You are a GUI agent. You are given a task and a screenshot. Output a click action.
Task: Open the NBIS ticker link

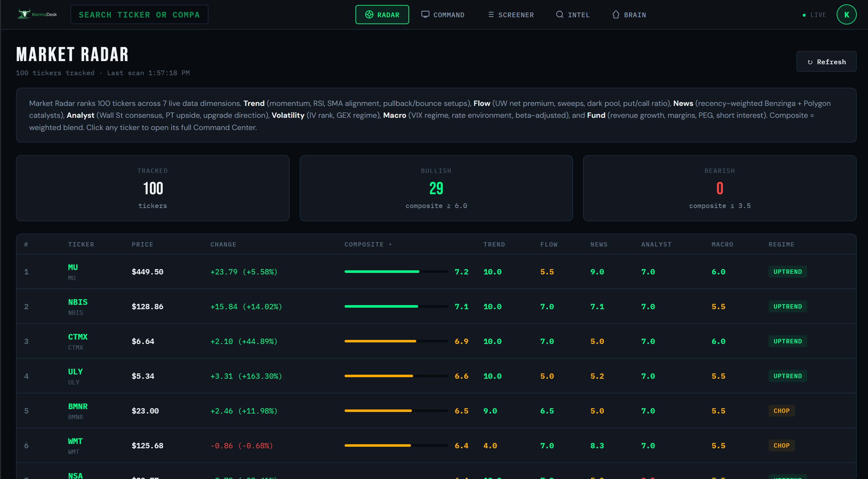(x=77, y=302)
